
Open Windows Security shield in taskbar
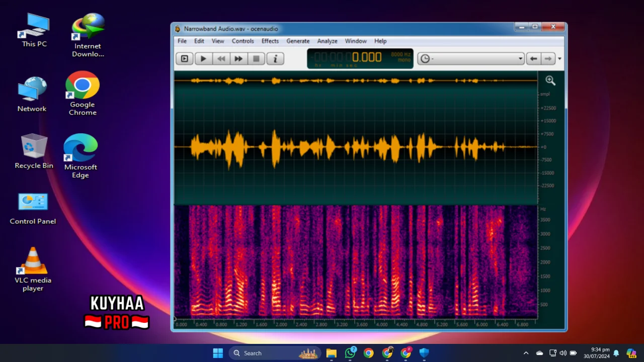[x=424, y=353]
